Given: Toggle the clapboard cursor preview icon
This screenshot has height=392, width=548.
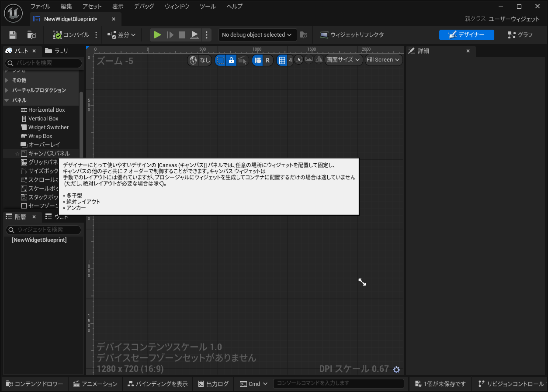Looking at the screenshot, I should pos(243,60).
